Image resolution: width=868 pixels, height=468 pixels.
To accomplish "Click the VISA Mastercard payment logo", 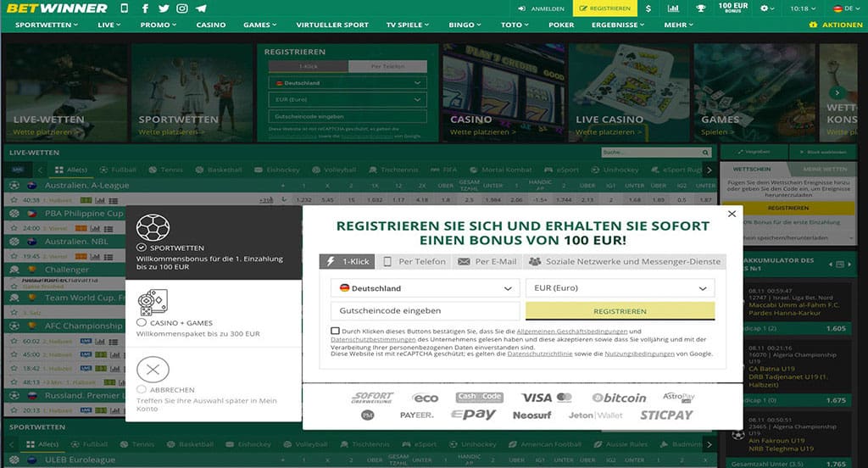I will tap(547, 398).
